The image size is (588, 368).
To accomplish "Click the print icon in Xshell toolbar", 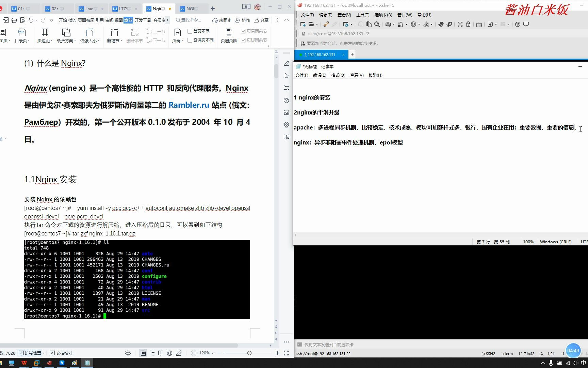I will coord(388,24).
